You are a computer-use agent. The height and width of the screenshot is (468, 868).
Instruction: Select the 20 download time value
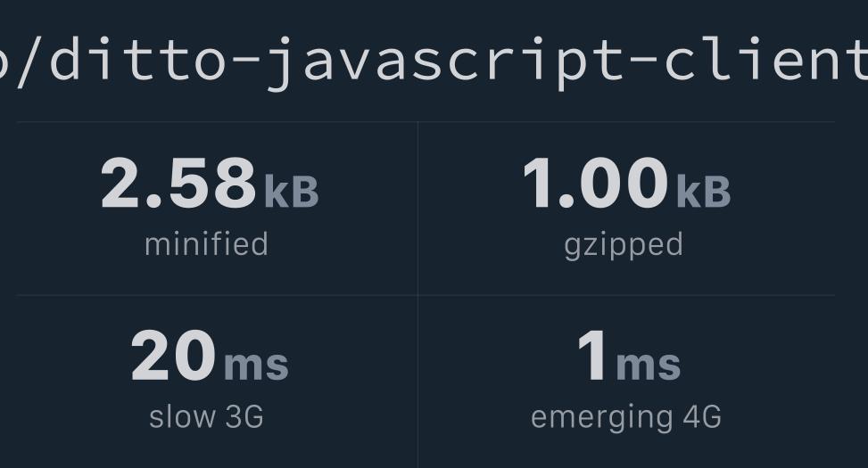[x=173, y=356]
